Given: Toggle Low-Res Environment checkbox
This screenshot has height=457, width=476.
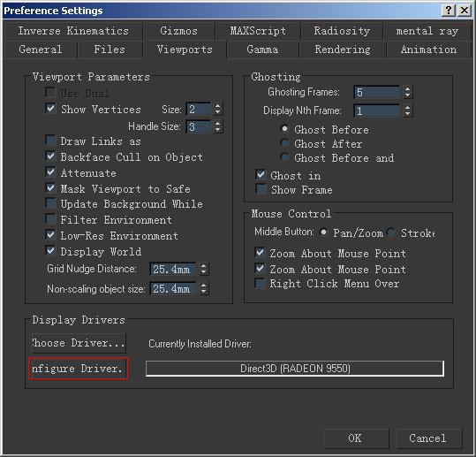Looking at the screenshot, I should tap(50, 234).
